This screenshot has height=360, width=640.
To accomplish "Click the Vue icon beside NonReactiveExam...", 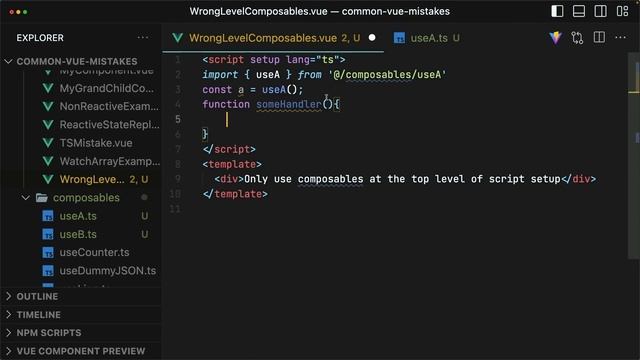I will [48, 107].
